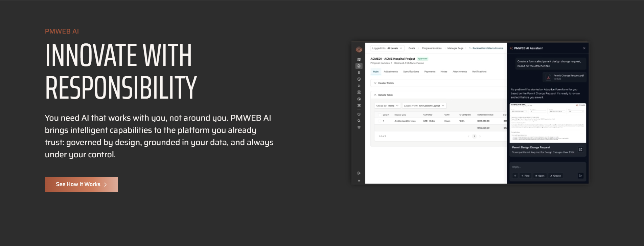This screenshot has height=246, width=644.
Task: Follow the Costs breadcrumb link
Action: pyautogui.click(x=412, y=48)
